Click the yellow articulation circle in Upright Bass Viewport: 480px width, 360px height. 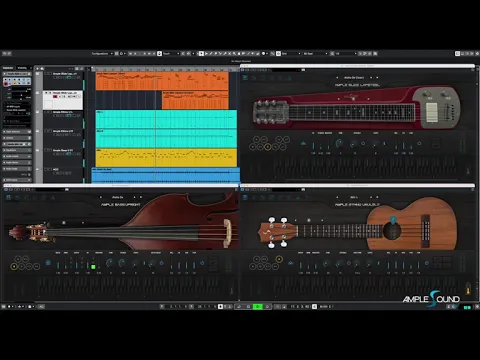point(14,266)
